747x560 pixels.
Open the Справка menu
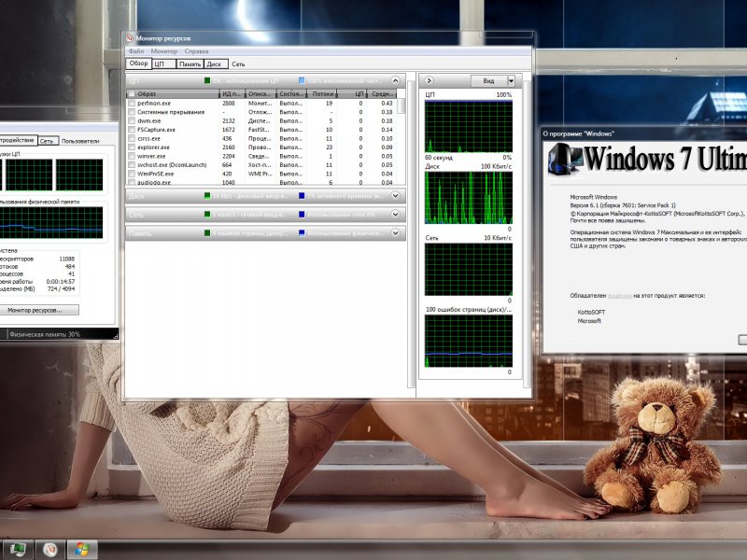pos(196,51)
